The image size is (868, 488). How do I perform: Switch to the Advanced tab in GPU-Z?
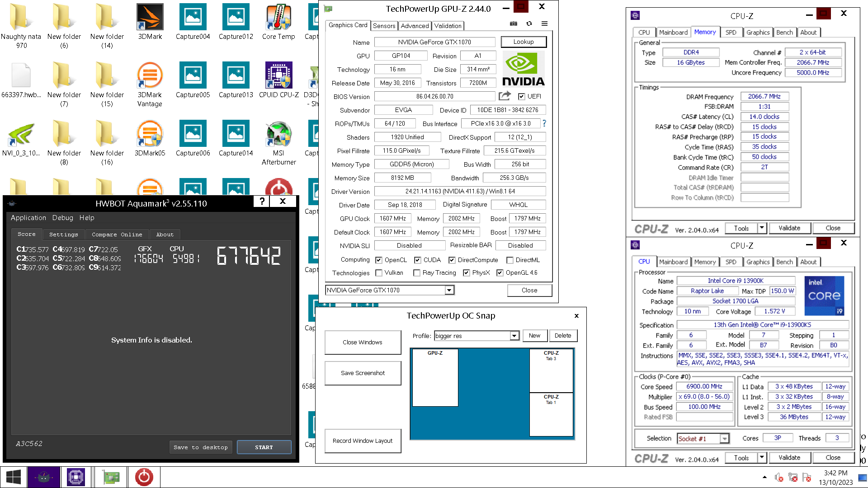415,26
